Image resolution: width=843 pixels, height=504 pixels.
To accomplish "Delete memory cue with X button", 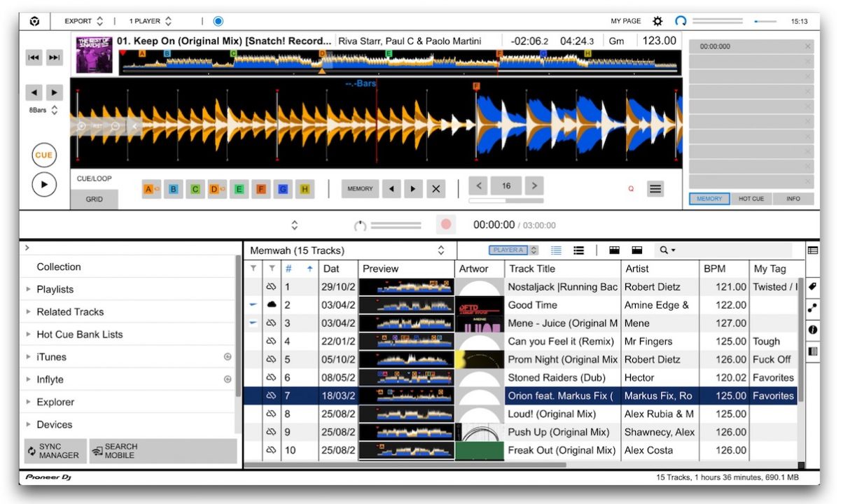I will tap(436, 188).
